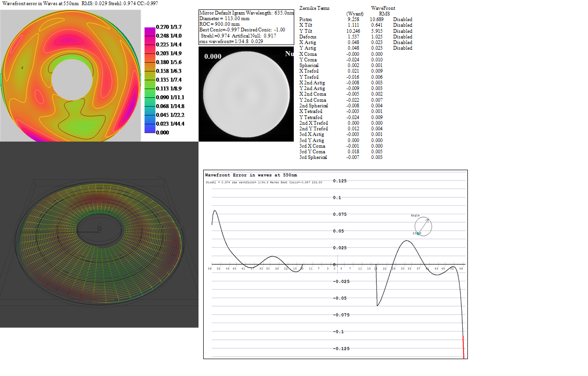This screenshot has width=588, height=376.
Task: Click the "0.180 1/5.6" legend label
Action: tap(168, 62)
